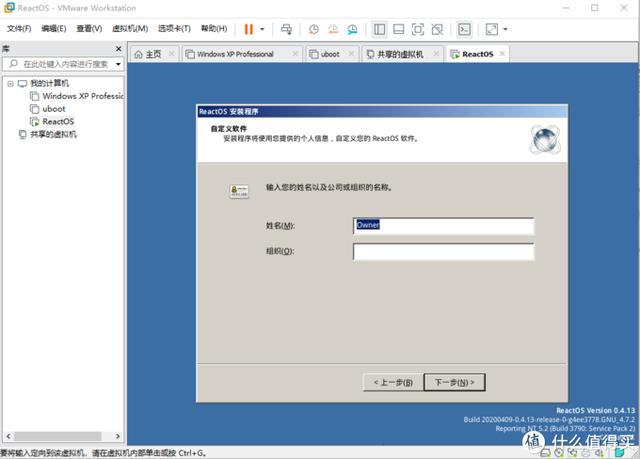Click the 自定义软件 heading text
The height and width of the screenshot is (459, 640).
point(229,129)
